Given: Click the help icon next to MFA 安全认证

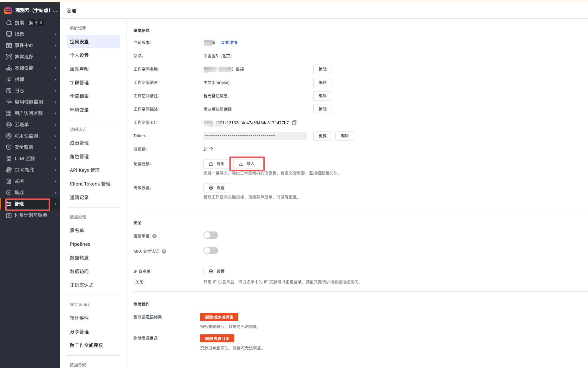Looking at the screenshot, I should pyautogui.click(x=164, y=251).
